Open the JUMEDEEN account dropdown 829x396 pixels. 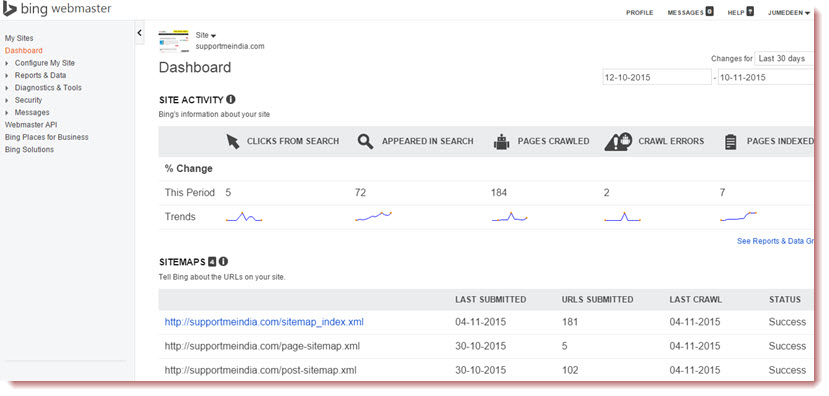tap(789, 13)
